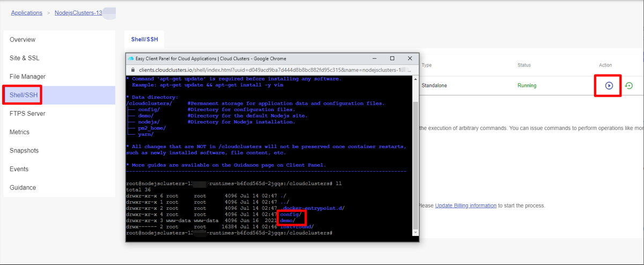Image resolution: width=644 pixels, height=265 pixels.
Task: Go to File Manager section
Action: pyautogui.click(x=28, y=77)
